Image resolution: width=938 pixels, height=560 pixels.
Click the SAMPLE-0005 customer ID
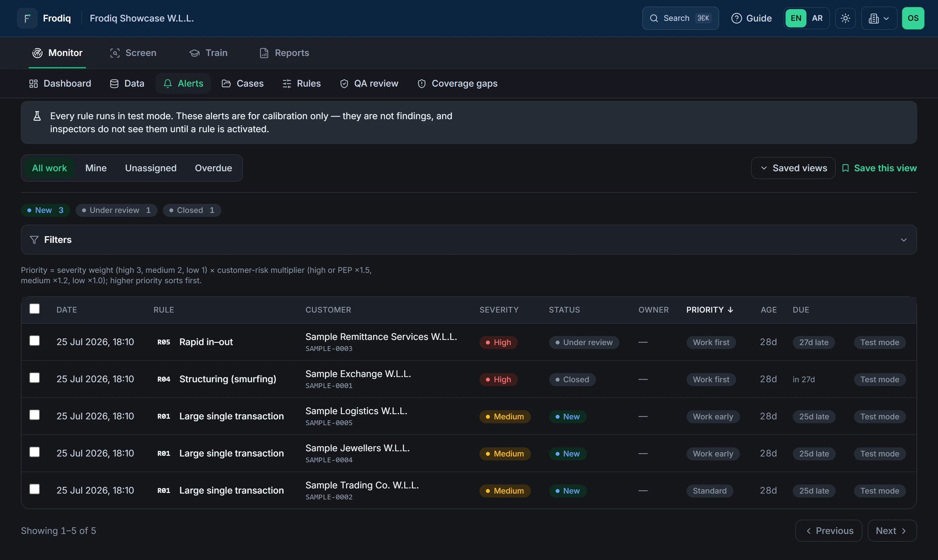[329, 423]
